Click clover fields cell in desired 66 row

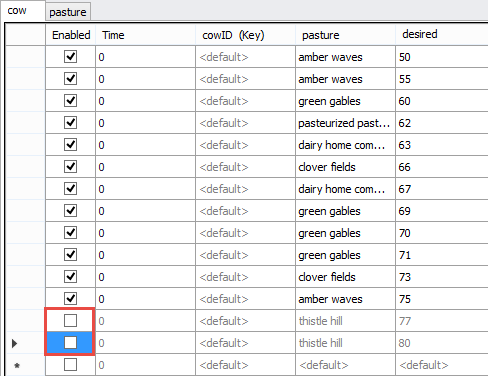pos(345,167)
